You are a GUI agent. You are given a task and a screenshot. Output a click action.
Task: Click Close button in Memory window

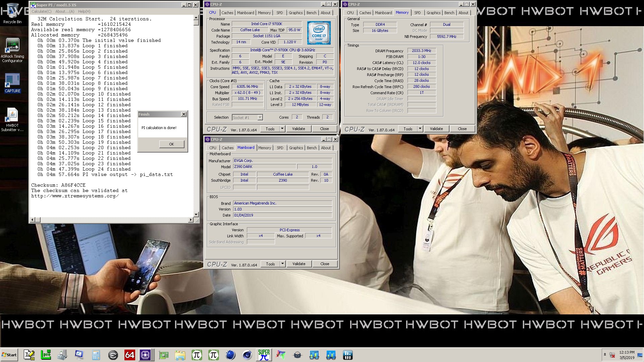click(x=462, y=129)
